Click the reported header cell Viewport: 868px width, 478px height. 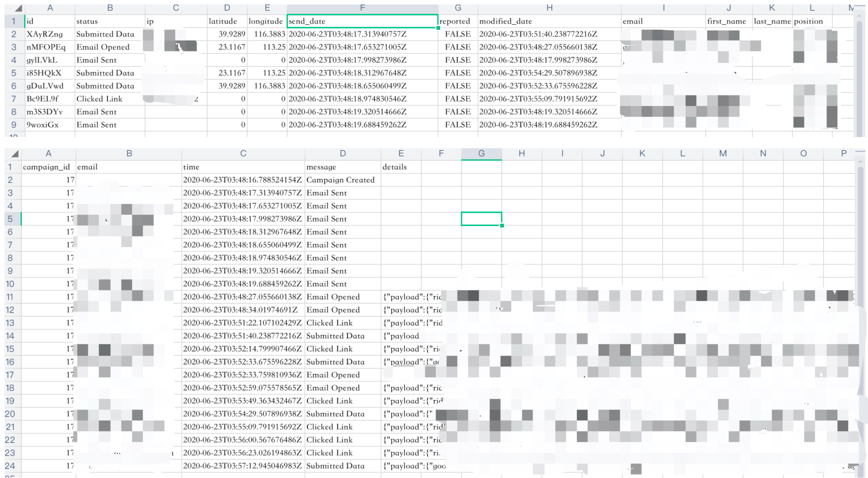coord(457,22)
